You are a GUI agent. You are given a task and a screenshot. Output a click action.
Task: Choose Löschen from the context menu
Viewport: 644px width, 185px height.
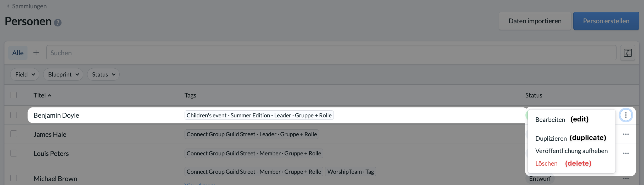[546, 164]
